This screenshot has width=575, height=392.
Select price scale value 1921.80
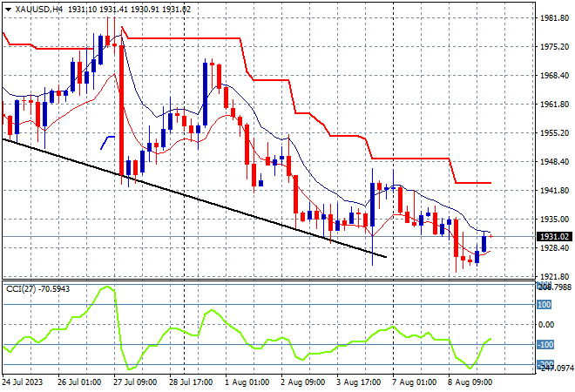[554, 276]
